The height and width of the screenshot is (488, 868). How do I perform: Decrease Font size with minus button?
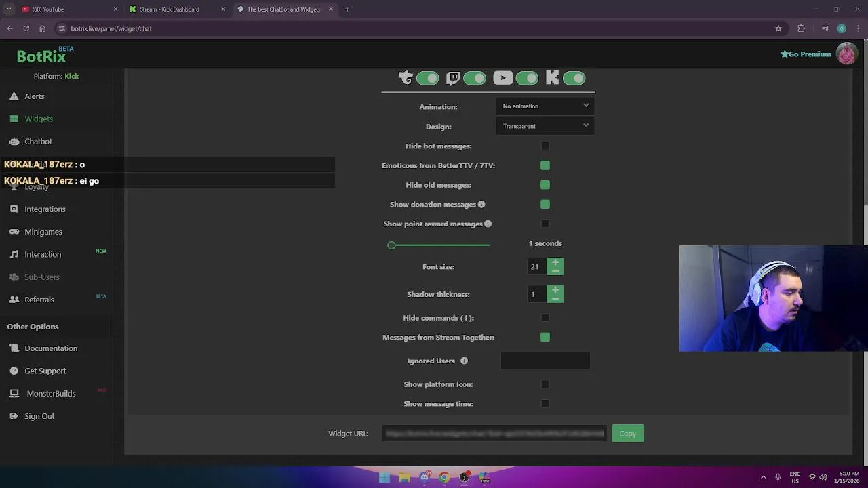pos(555,271)
